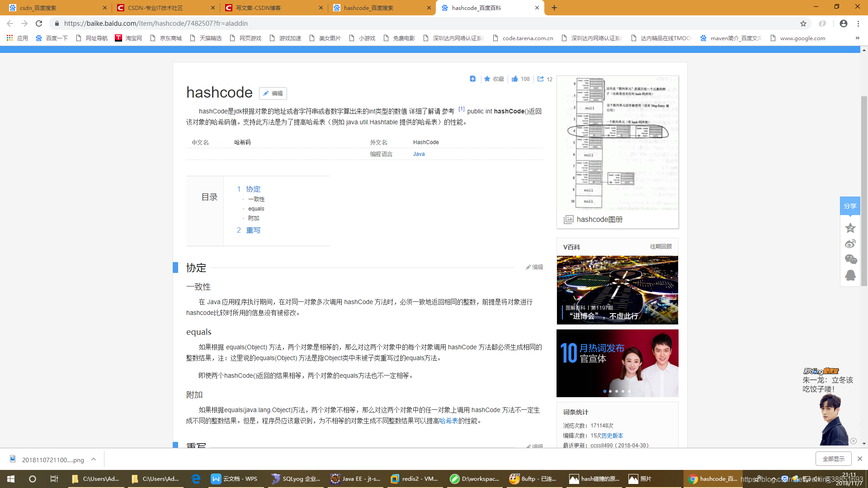Open the 应用 apps bookmark
Screen dimensions: 868x488
[x=17, y=38]
